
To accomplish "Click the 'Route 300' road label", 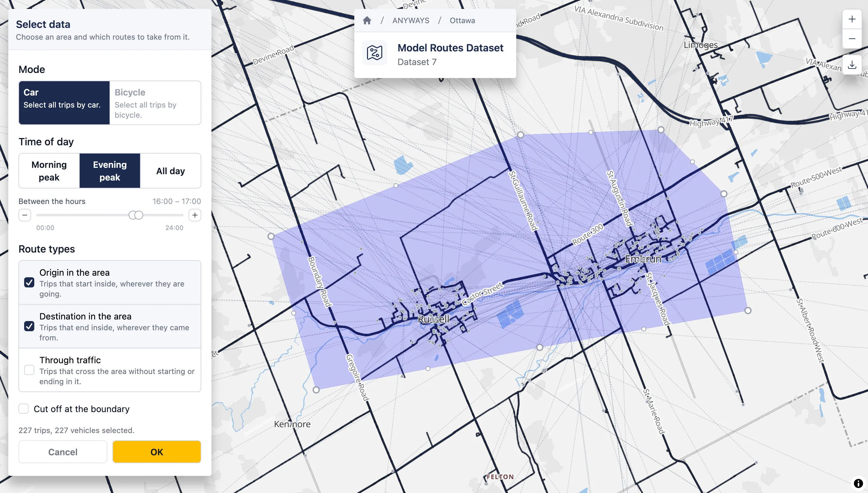I will 588,234.
